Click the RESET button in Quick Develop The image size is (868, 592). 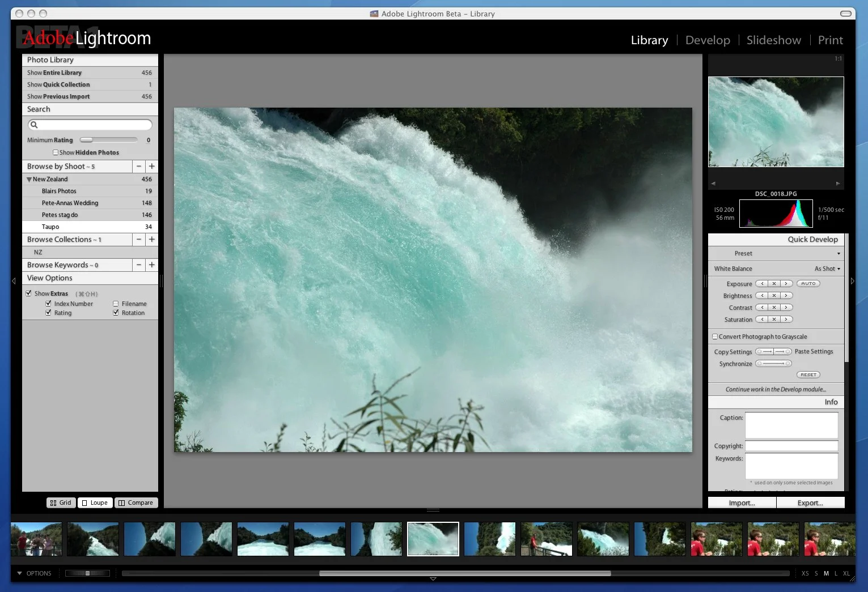point(808,375)
